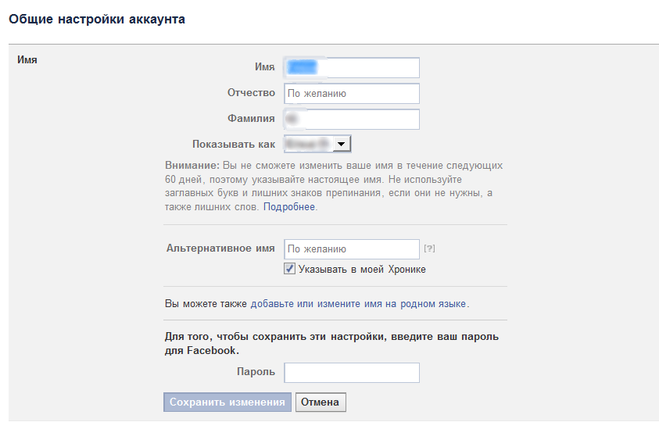Select the "Фамилия" input field
The width and height of the screenshot is (659, 422).
351,119
